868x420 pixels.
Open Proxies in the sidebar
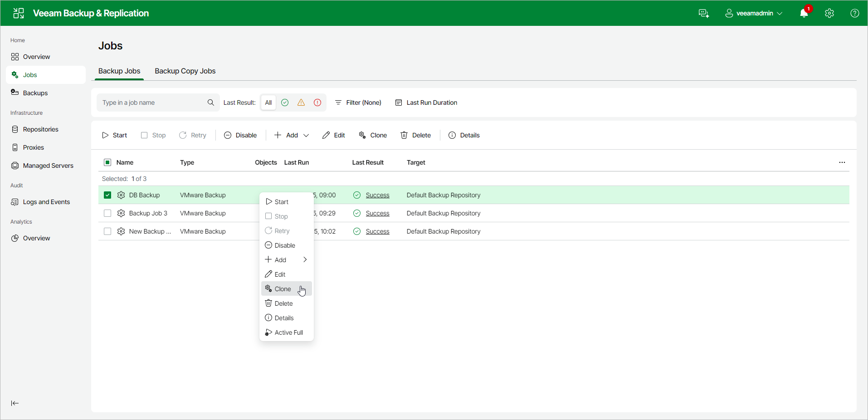[x=46, y=147]
